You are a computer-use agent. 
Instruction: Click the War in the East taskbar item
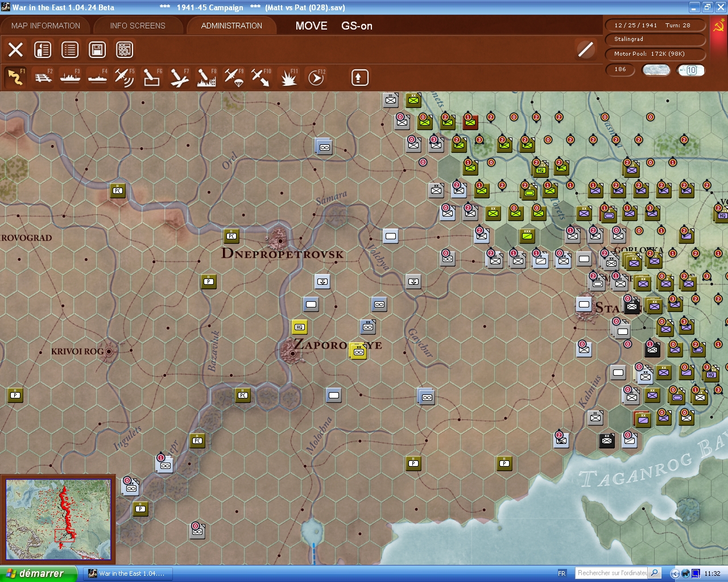(127, 573)
